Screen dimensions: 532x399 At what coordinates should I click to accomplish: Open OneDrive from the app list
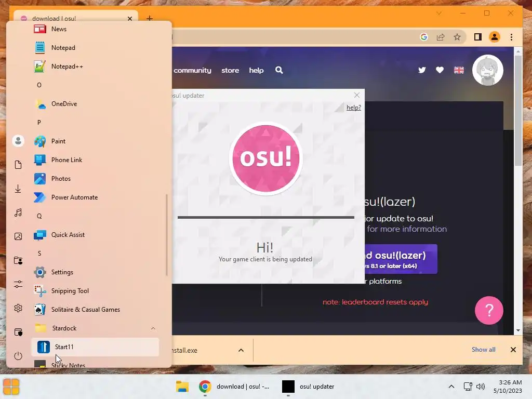[x=96, y=103]
